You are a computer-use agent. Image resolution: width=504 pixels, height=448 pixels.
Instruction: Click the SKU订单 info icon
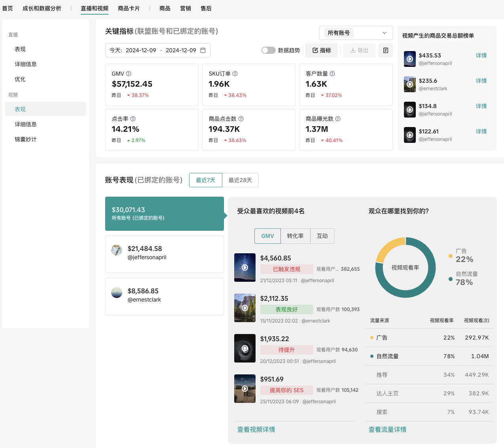pos(235,74)
